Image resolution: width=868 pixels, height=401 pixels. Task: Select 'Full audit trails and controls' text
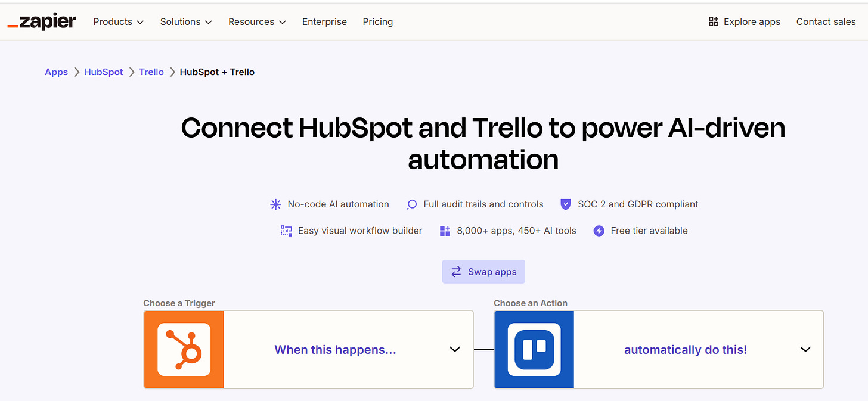[483, 204]
